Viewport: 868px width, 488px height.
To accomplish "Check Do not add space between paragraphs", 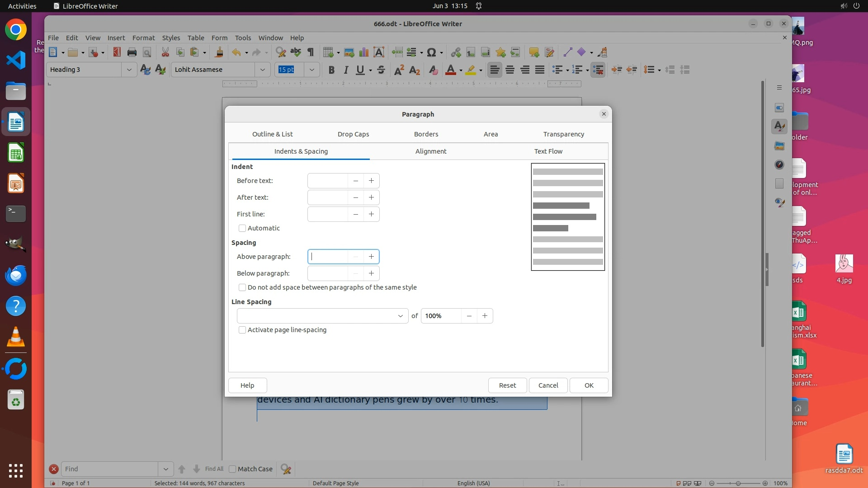I will (242, 287).
